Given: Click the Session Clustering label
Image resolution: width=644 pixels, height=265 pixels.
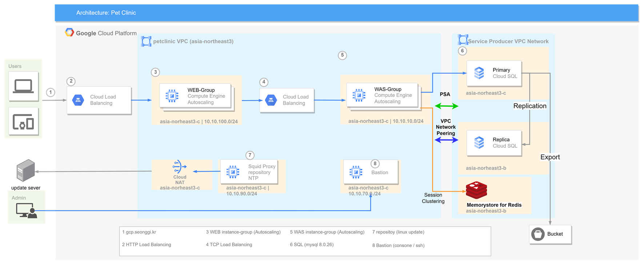Looking at the screenshot, I should point(433,198).
